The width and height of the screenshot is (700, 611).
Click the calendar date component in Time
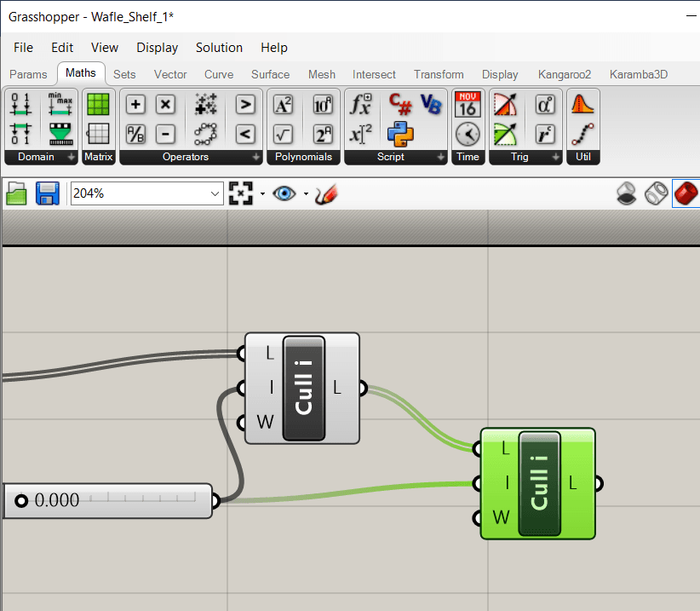468,104
